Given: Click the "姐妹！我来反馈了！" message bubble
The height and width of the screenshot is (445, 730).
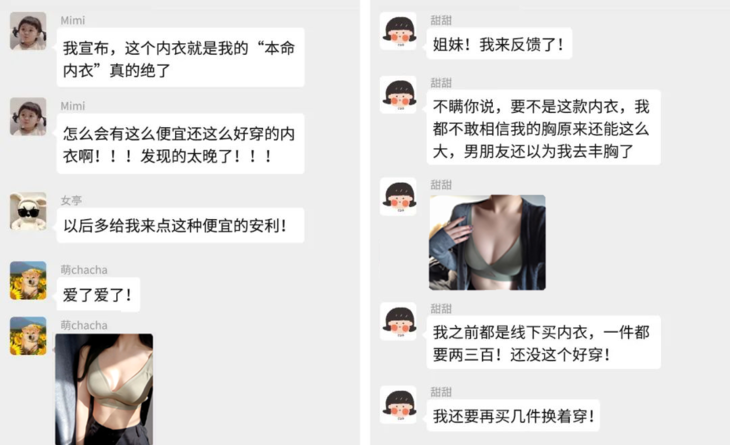Looking at the screenshot, I should 499,44.
